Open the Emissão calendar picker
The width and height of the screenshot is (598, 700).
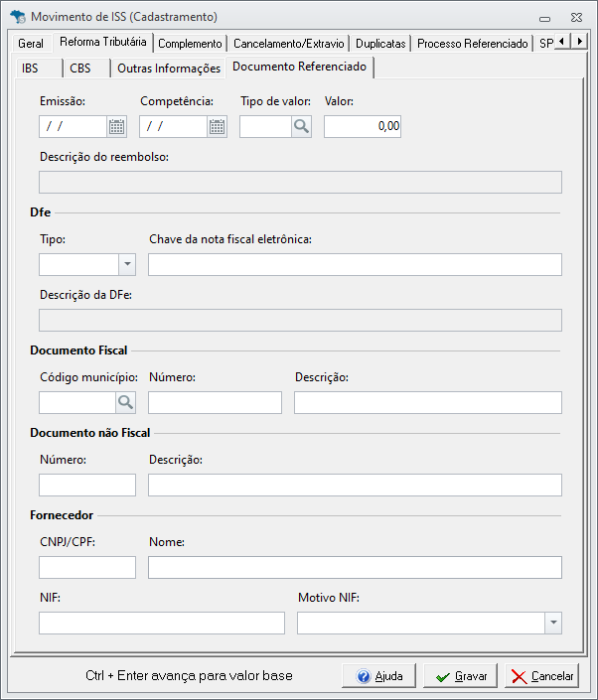point(116,126)
